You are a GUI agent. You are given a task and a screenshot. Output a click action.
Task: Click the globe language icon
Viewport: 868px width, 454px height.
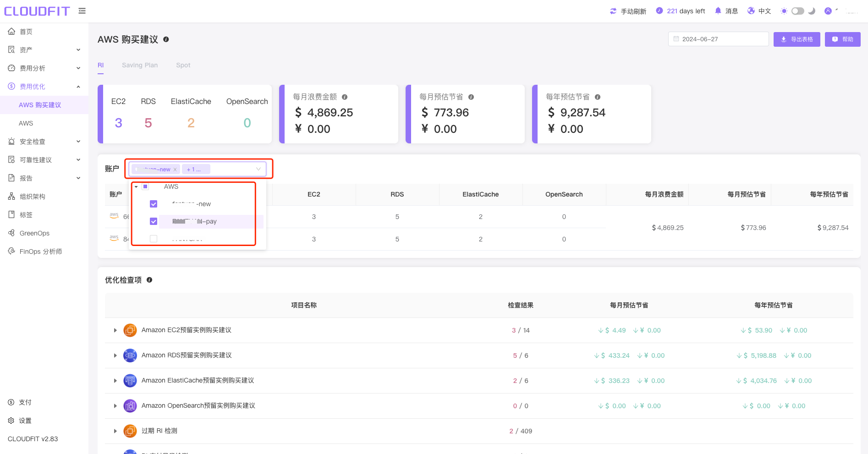[751, 11]
